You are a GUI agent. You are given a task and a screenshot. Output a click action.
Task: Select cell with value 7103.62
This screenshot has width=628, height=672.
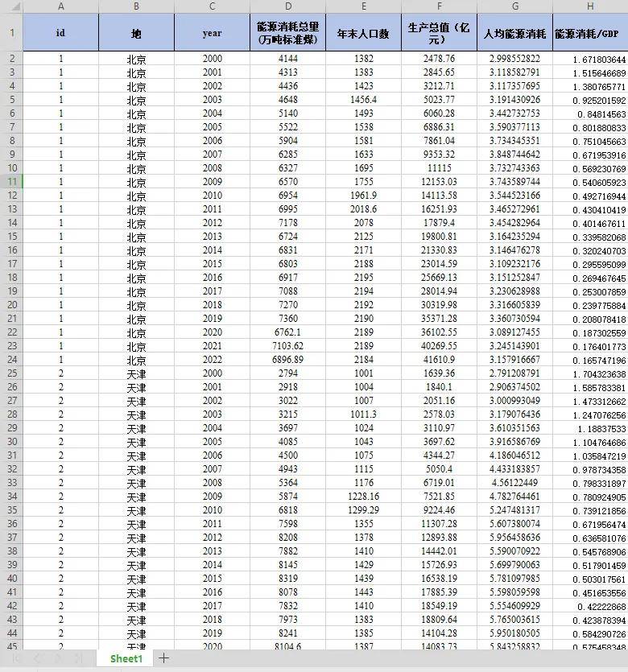click(288, 346)
